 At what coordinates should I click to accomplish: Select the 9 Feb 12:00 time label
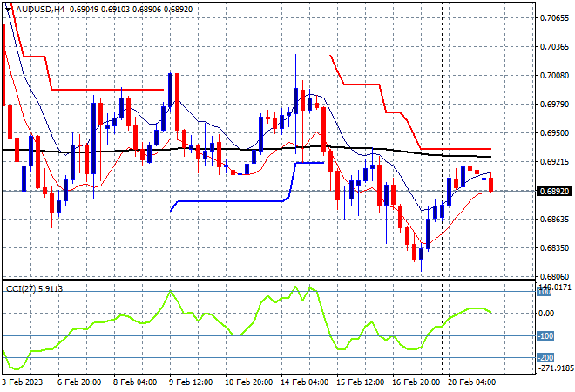pyautogui.click(x=191, y=382)
